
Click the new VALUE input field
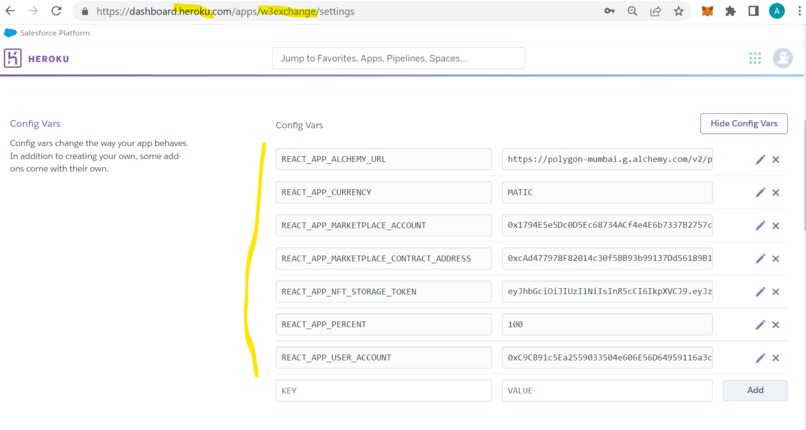pos(607,390)
